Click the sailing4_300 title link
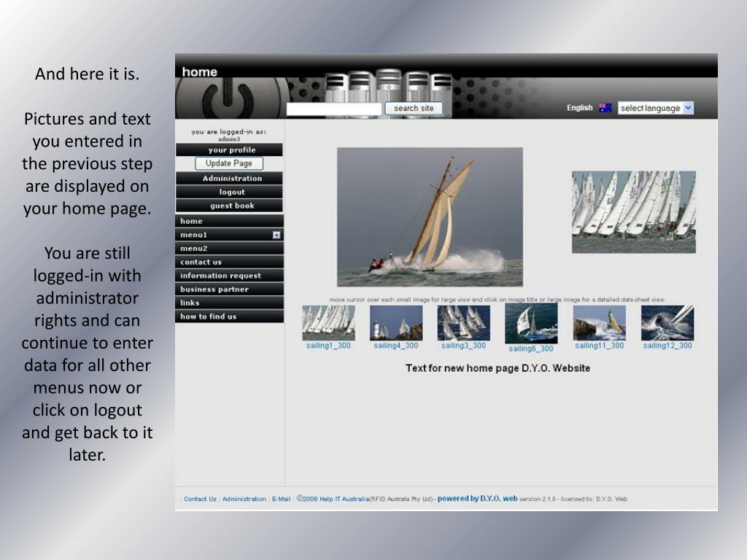 396,346
